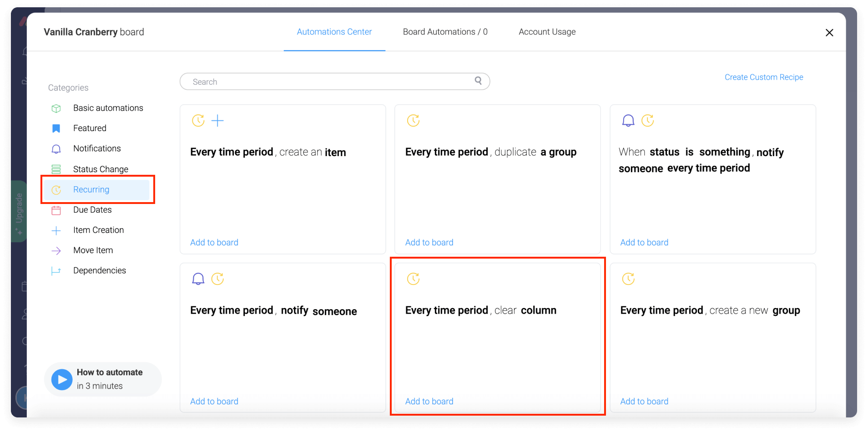Click inside the recipe search field
This screenshot has height=432, width=868.
[x=318, y=81]
